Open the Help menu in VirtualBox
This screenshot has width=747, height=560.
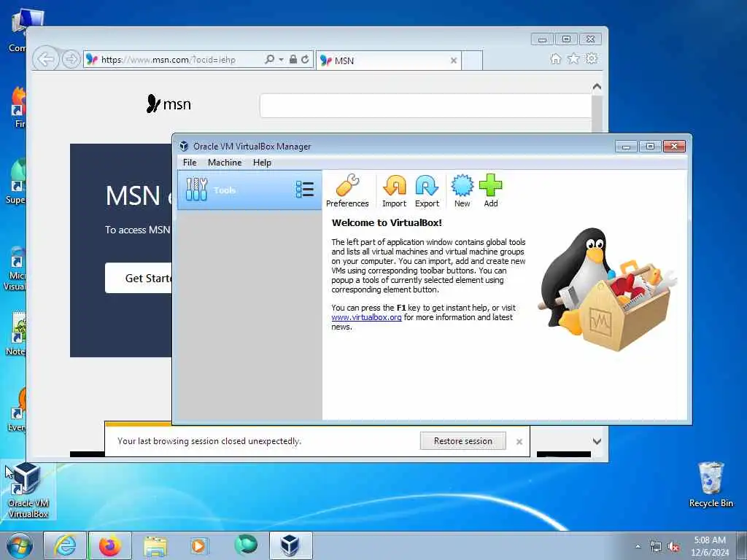point(262,163)
